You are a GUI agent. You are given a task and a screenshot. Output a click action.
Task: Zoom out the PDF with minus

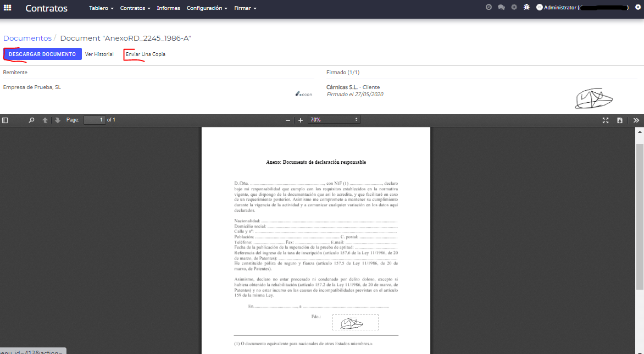(x=287, y=120)
